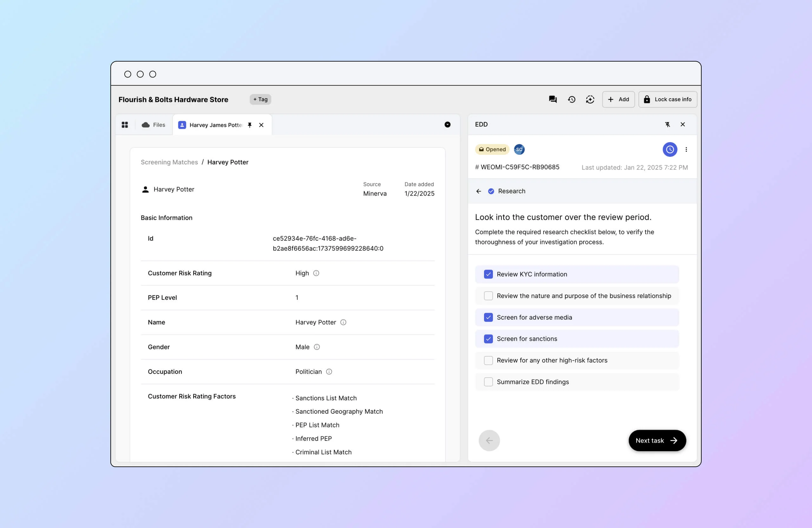The width and height of the screenshot is (812, 528).
Task: Click the + Tag chip
Action: pyautogui.click(x=260, y=99)
